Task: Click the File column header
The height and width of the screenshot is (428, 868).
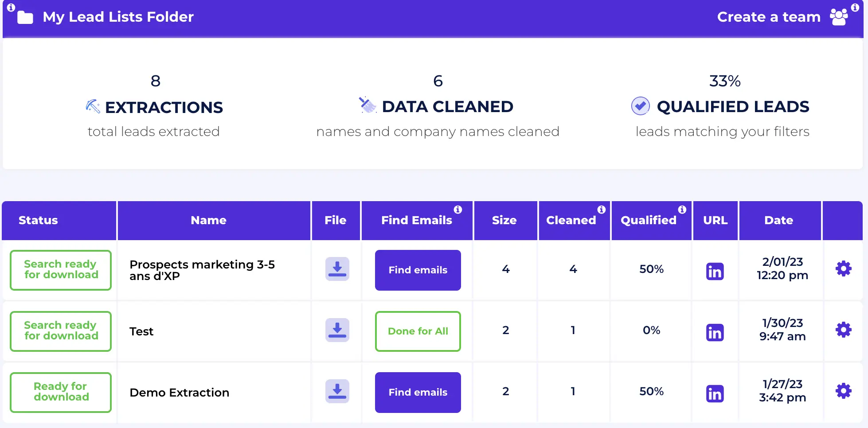Action: point(336,221)
